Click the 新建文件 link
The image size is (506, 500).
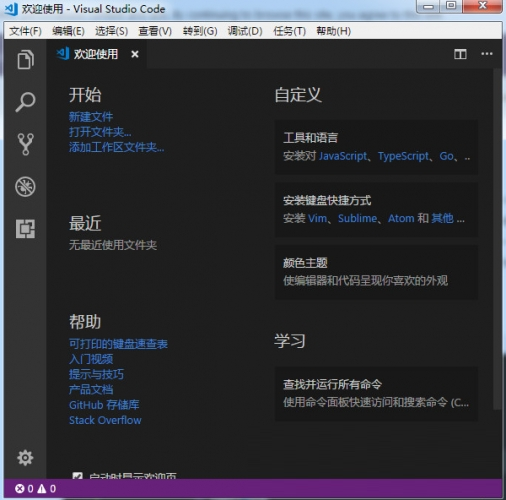(x=91, y=117)
